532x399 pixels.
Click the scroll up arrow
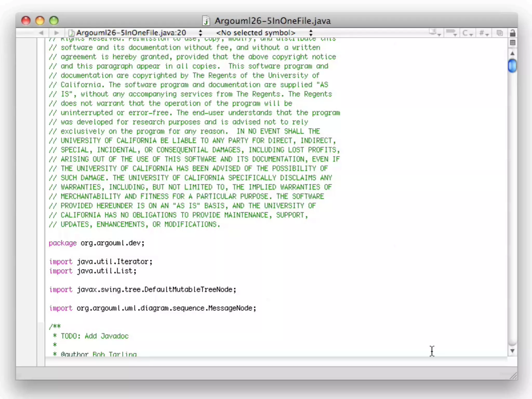[x=512, y=54]
